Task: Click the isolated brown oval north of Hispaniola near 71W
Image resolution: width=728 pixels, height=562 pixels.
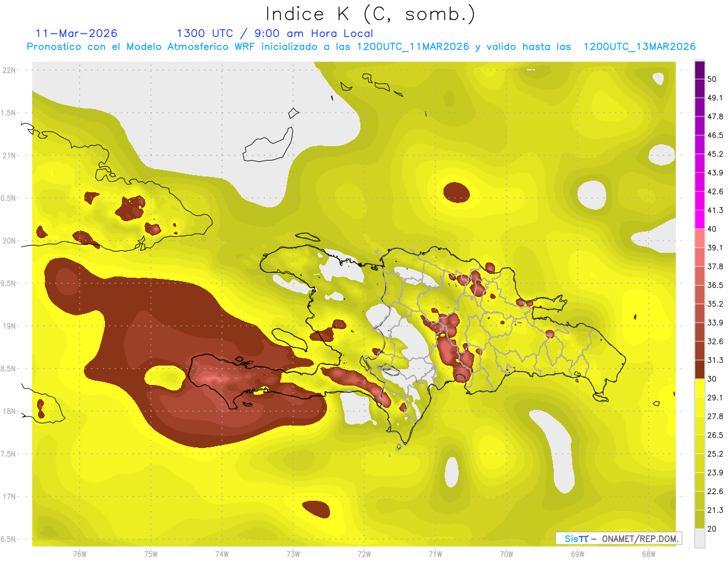Action: [457, 192]
